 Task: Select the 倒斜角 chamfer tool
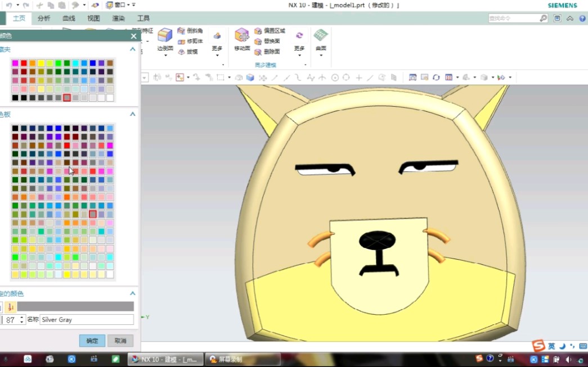[191, 31]
